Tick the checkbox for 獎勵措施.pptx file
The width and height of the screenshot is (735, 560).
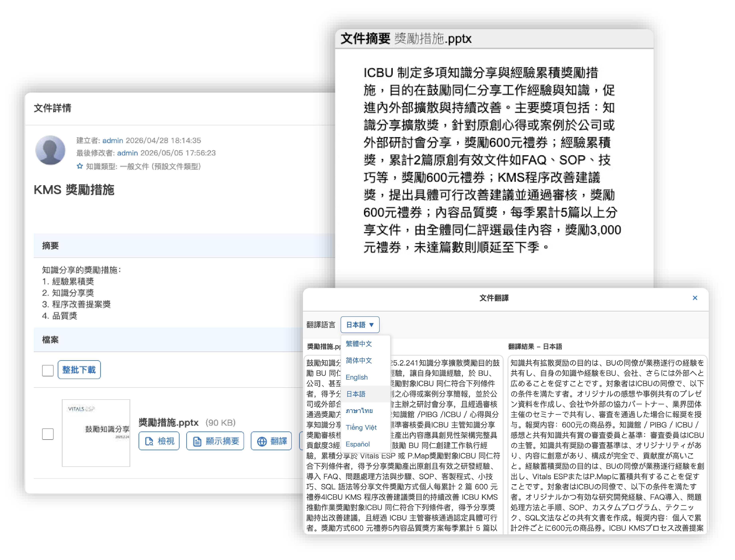pos(48,434)
